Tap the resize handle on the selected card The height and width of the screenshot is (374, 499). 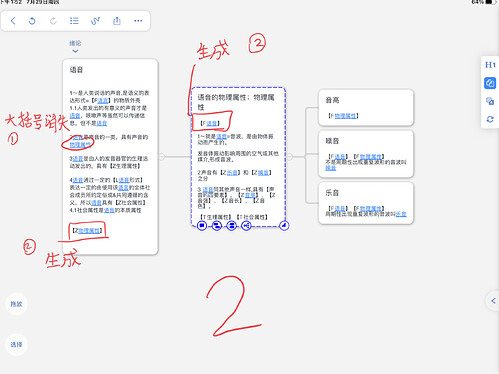coord(284,226)
